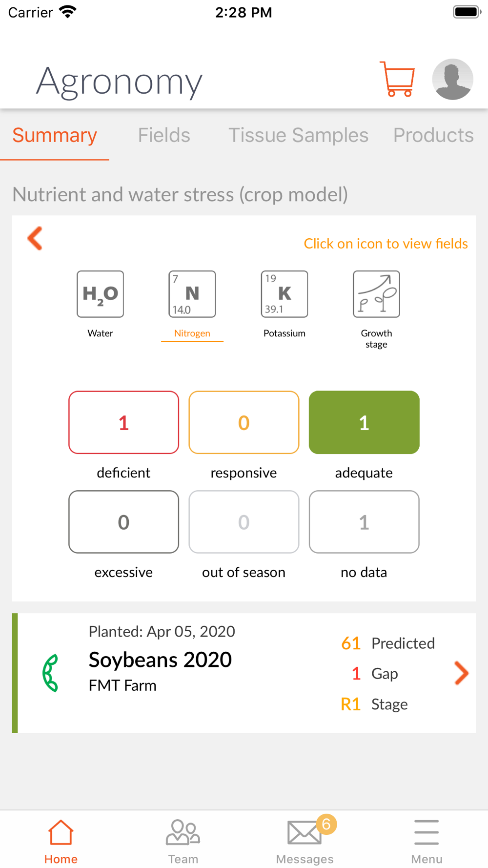Viewport: 488px width, 868px height.
Task: Switch to the Fields tab
Action: (x=164, y=135)
